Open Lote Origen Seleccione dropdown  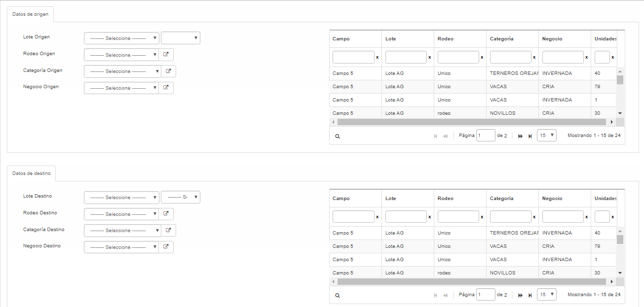click(x=121, y=38)
